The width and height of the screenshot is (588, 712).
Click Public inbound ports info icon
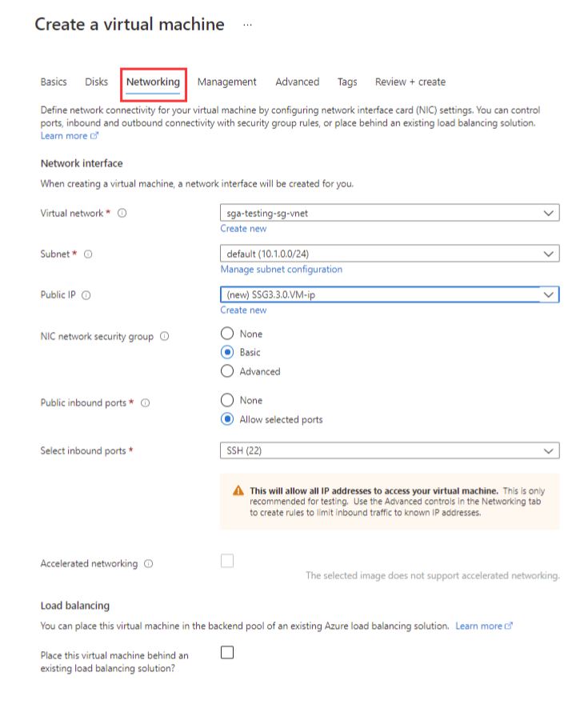point(146,403)
